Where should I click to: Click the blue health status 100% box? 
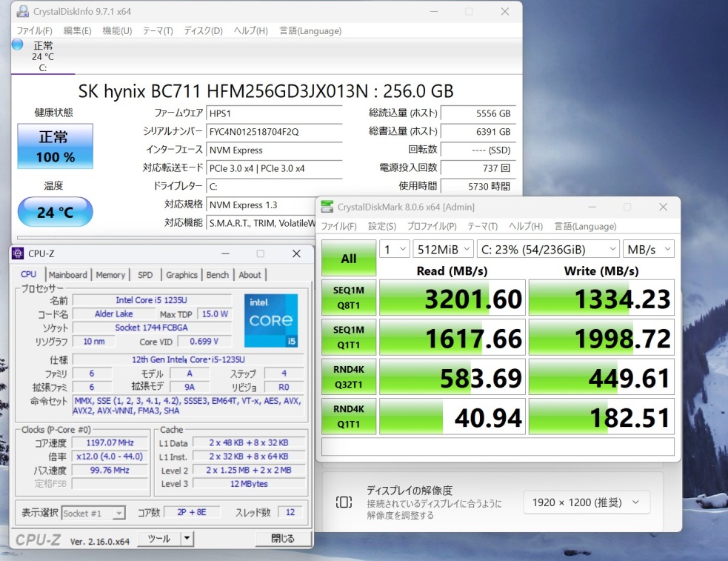point(56,146)
